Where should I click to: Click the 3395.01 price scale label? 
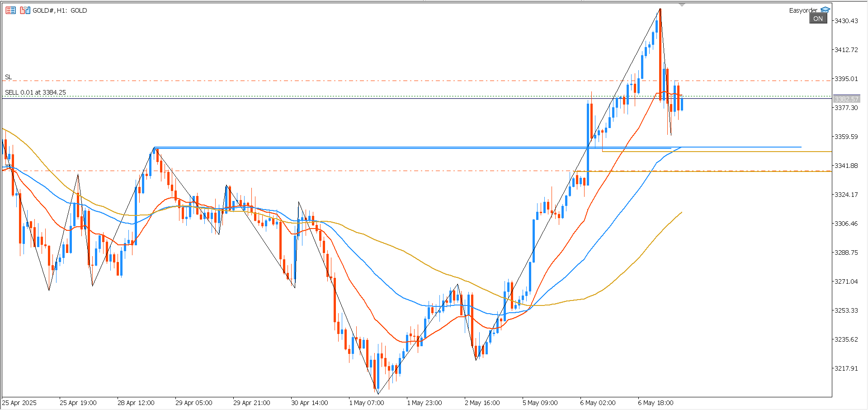point(846,79)
